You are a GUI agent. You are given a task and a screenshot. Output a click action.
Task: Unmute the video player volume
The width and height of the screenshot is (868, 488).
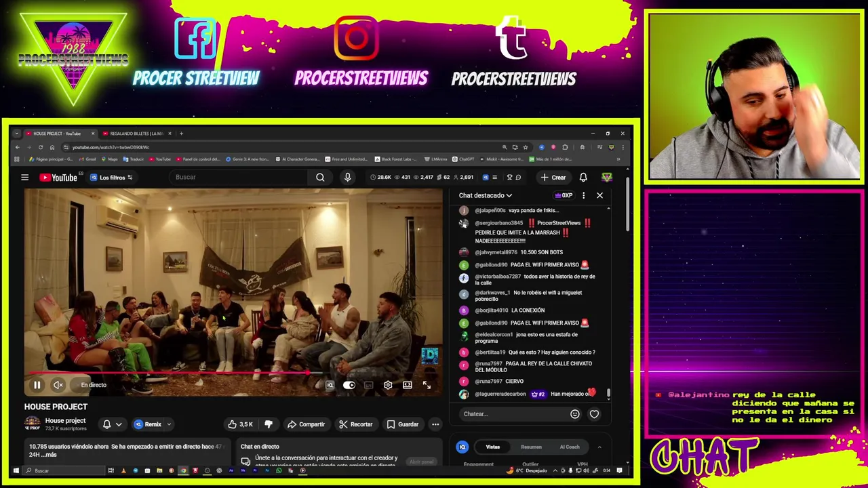click(x=58, y=385)
